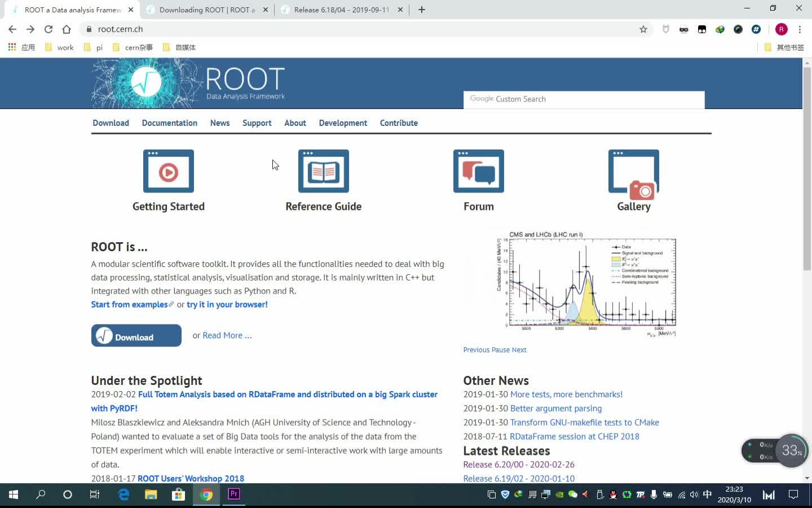Image resolution: width=812 pixels, height=508 pixels.
Task: Open Microsoft Edge from taskbar
Action: tap(123, 494)
